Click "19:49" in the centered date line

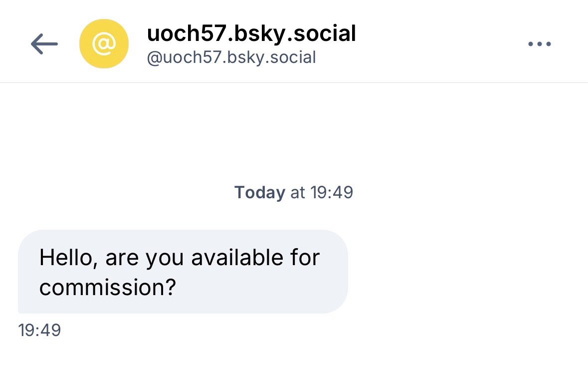[332, 192]
